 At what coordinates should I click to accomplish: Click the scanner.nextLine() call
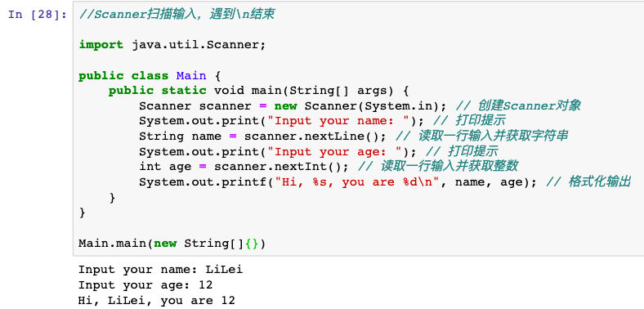tap(315, 136)
